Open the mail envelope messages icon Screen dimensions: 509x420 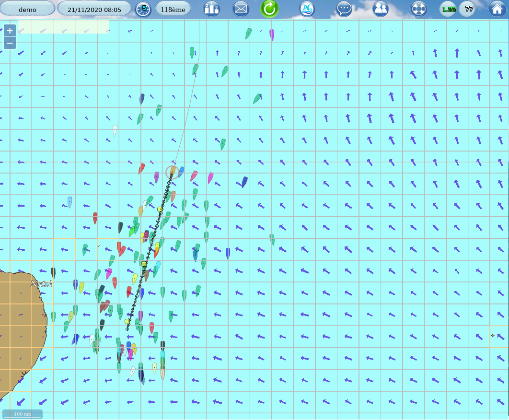coord(241,9)
